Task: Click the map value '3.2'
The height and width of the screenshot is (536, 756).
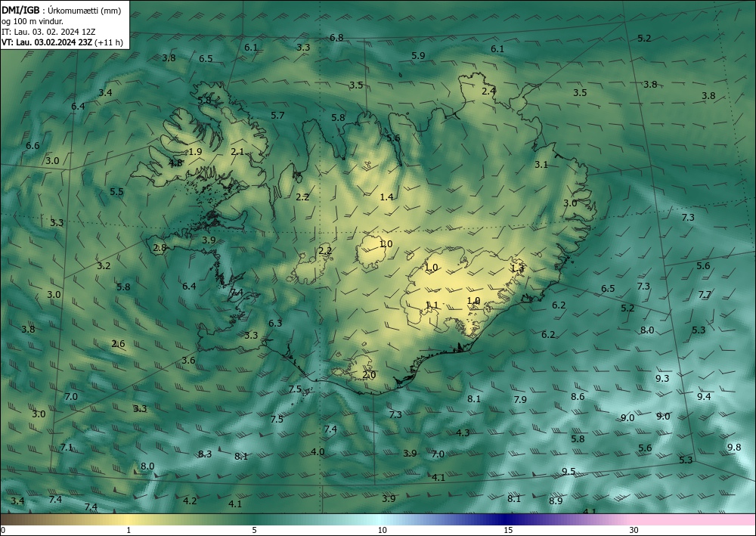Action: coord(104,265)
